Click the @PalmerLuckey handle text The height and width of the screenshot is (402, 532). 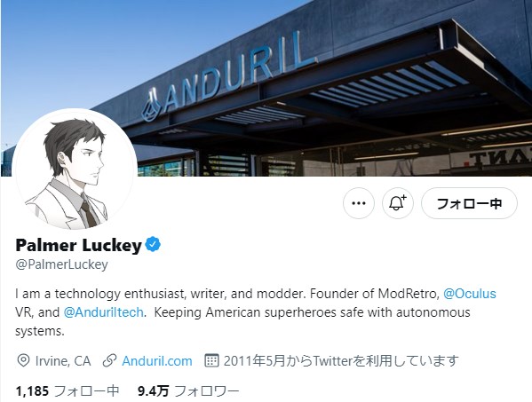click(x=62, y=264)
